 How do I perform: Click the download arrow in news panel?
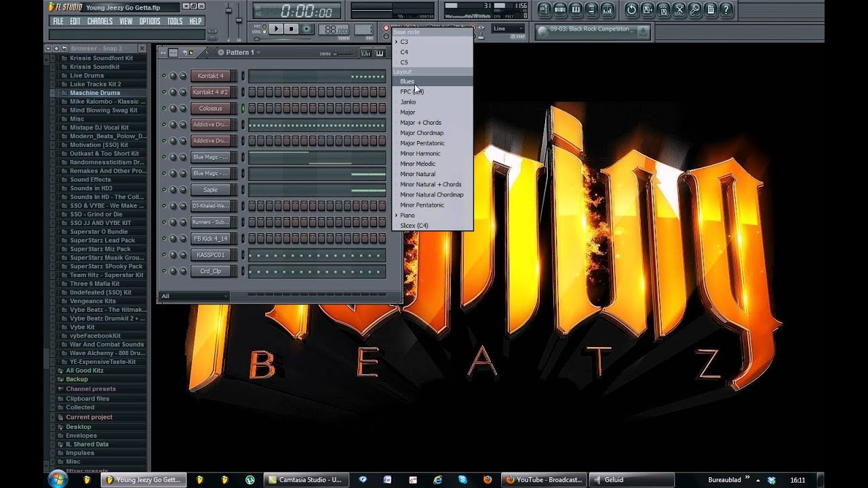[643, 31]
